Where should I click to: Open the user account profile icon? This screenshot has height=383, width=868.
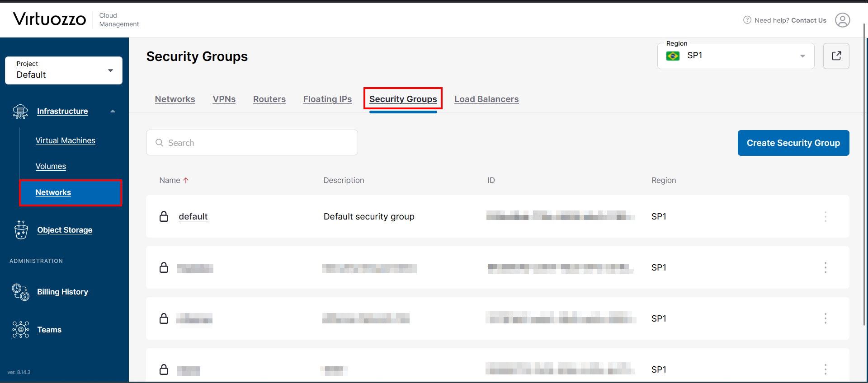[842, 20]
